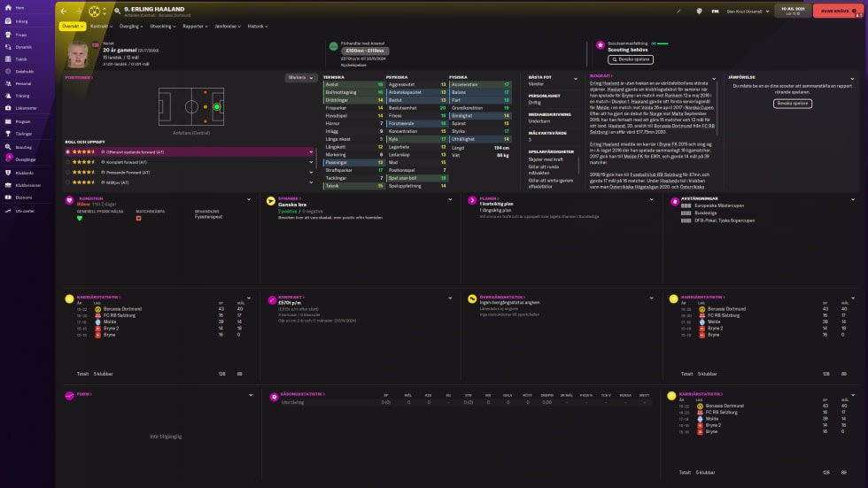Click the red Svar krävs button
Viewport: 868px width, 488px height.
[x=838, y=11]
